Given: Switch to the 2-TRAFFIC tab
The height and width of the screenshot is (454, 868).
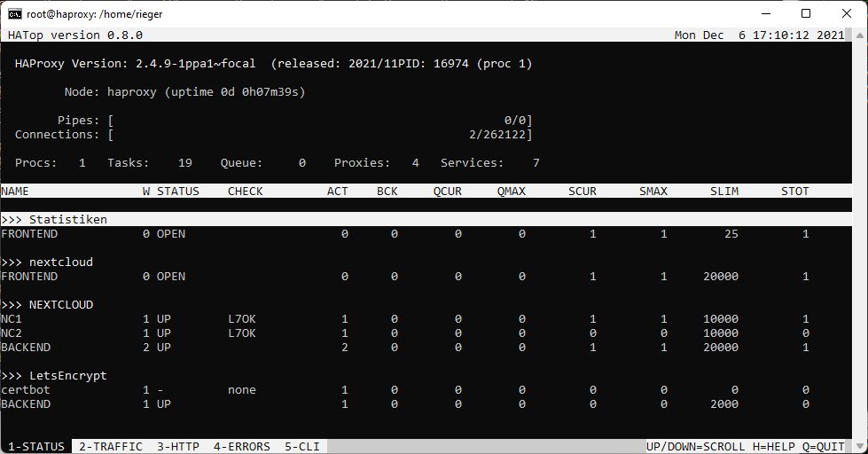Looking at the screenshot, I should [111, 446].
